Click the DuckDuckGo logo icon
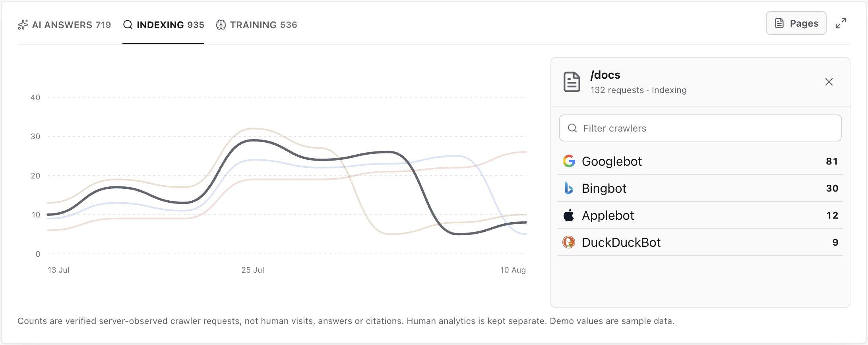The width and height of the screenshot is (868, 345). click(x=569, y=242)
